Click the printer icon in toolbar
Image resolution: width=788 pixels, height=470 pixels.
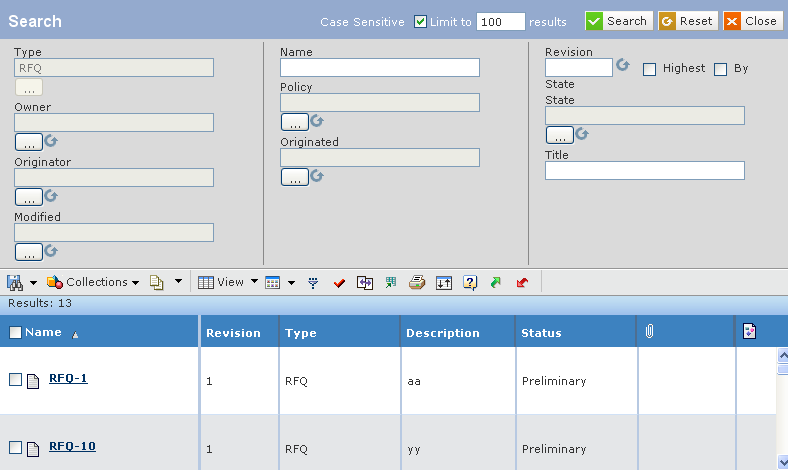pos(417,283)
